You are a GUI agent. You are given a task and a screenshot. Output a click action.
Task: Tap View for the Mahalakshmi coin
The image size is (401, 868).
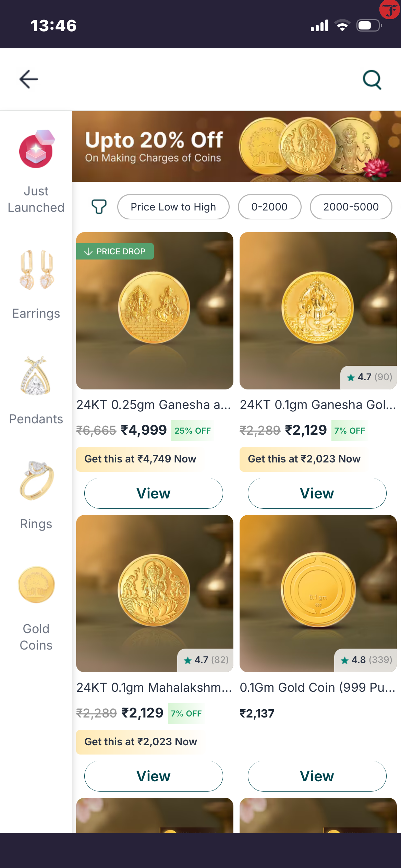pos(154,776)
